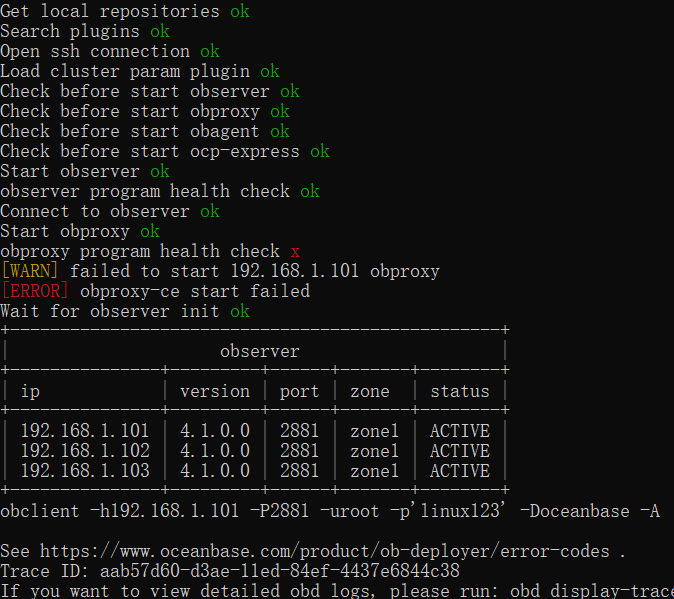Viewport: 674px width, 599px height.
Task: Click IP cell 192.168.1.101 in table
Action: click(x=85, y=431)
